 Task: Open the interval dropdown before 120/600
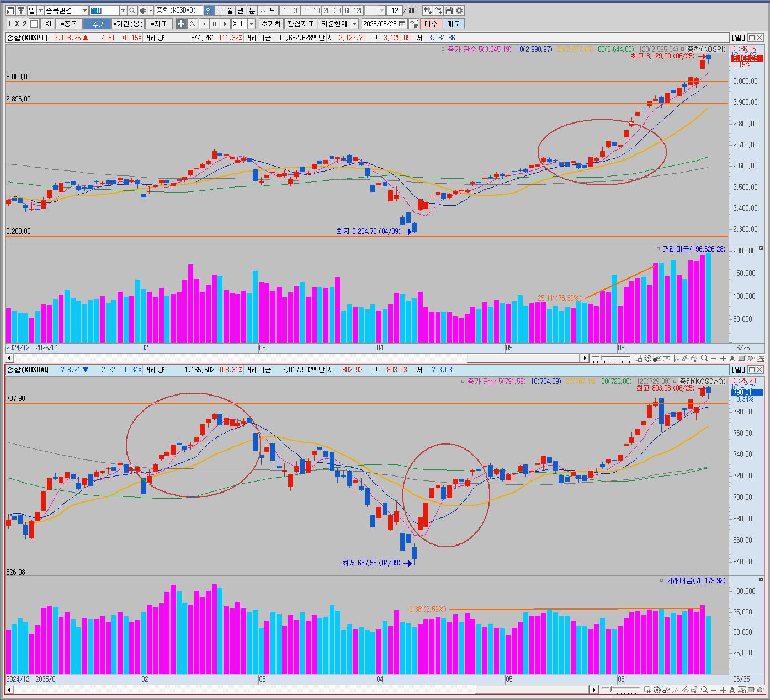(381, 10)
